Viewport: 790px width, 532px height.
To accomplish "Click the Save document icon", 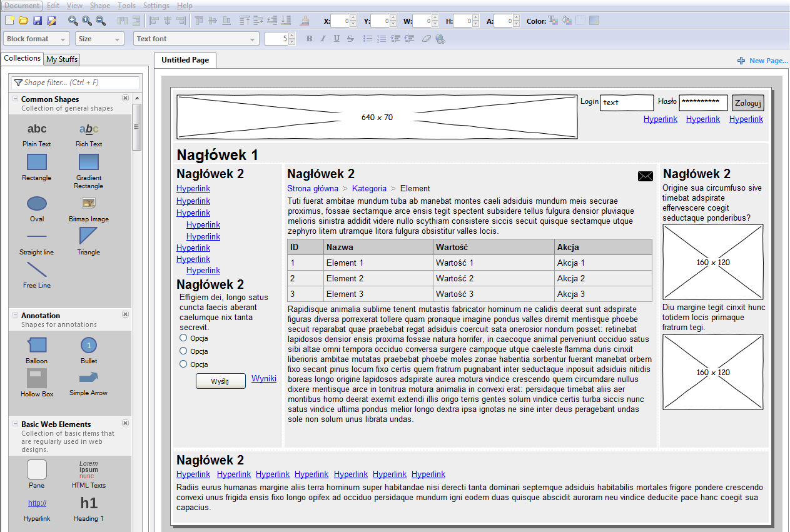I will tap(38, 21).
